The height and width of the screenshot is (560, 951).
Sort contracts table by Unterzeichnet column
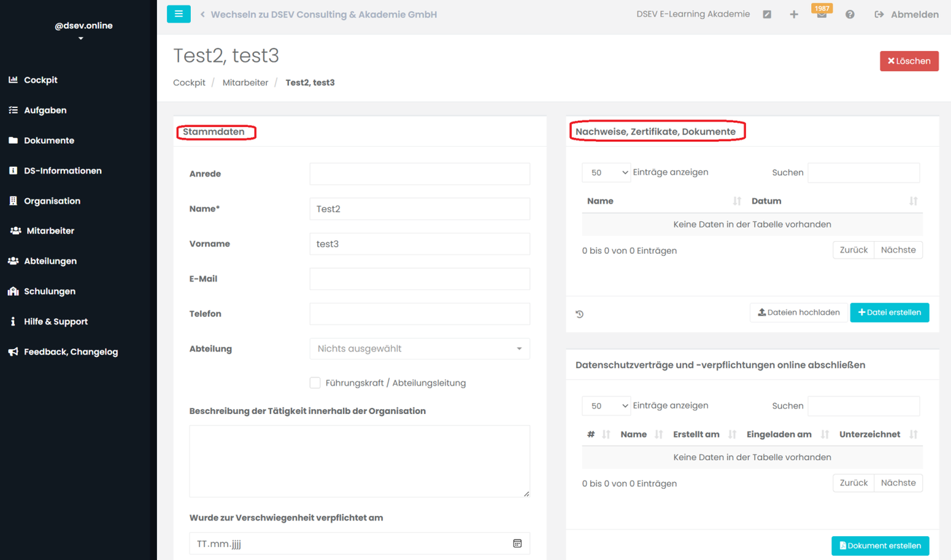(x=913, y=434)
